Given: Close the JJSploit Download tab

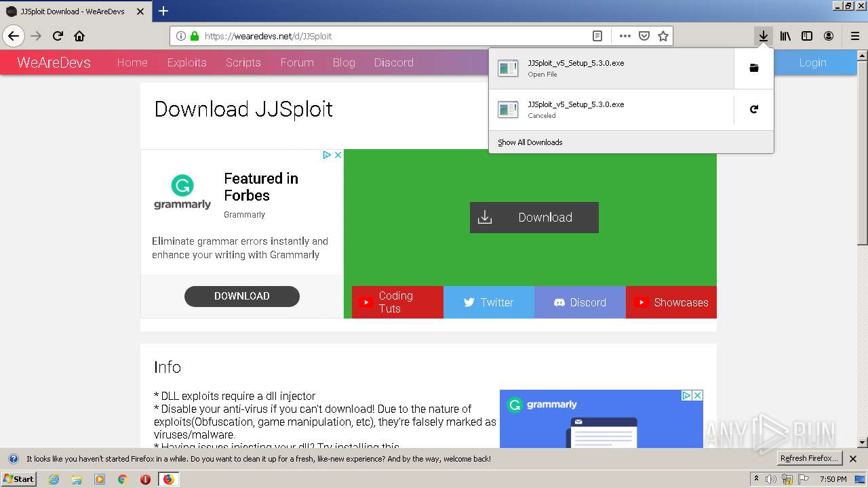Looking at the screenshot, I should (140, 12).
